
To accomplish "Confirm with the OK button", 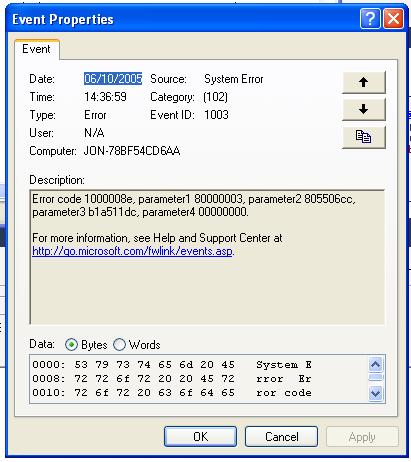I will [x=200, y=436].
